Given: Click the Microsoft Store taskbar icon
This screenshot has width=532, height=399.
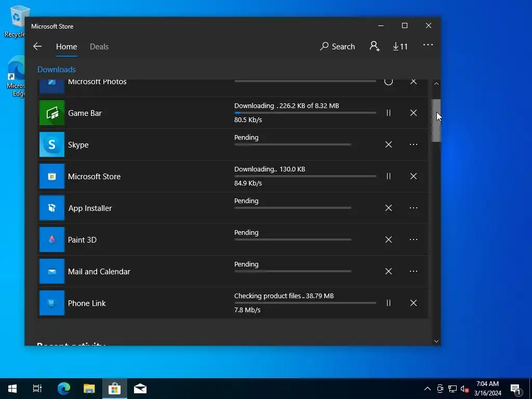Looking at the screenshot, I should click(x=115, y=389).
